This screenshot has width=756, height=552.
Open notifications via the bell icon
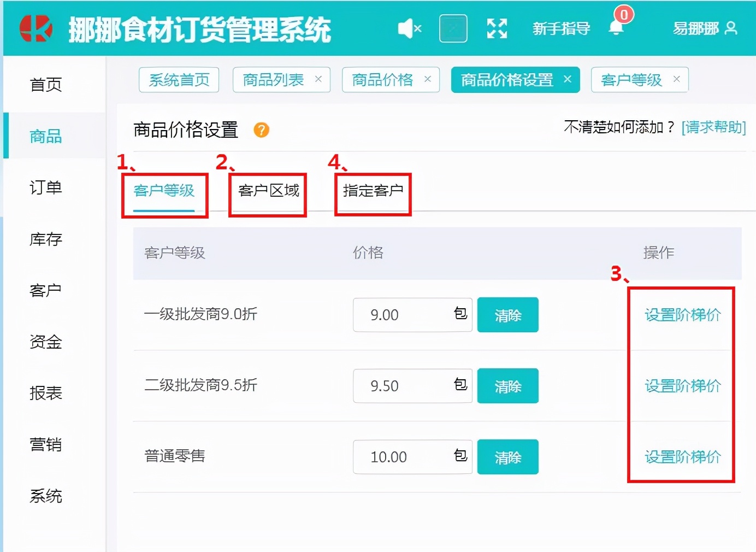click(x=615, y=28)
